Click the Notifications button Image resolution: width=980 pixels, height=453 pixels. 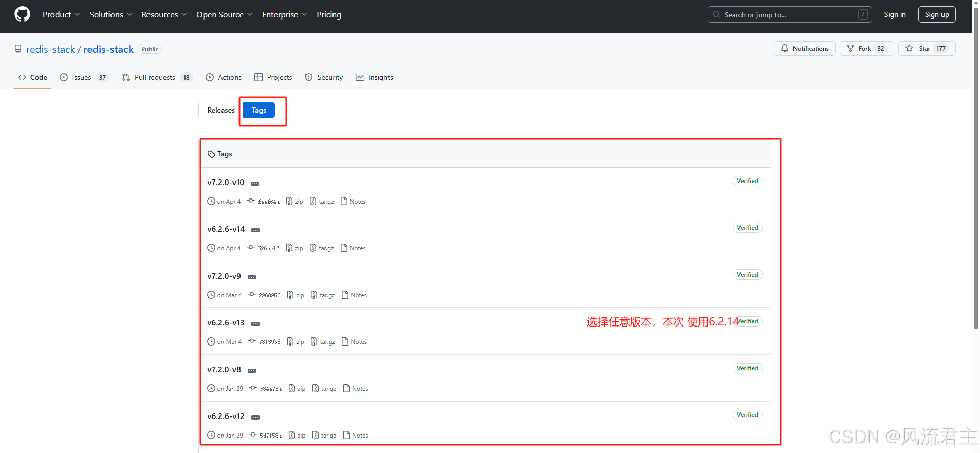pos(805,48)
